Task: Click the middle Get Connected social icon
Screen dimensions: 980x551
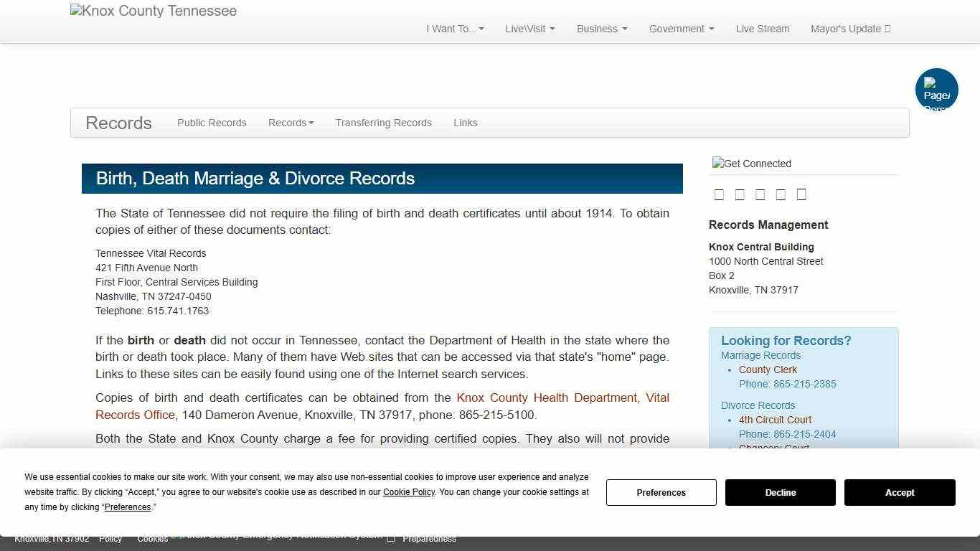Action: [760, 194]
